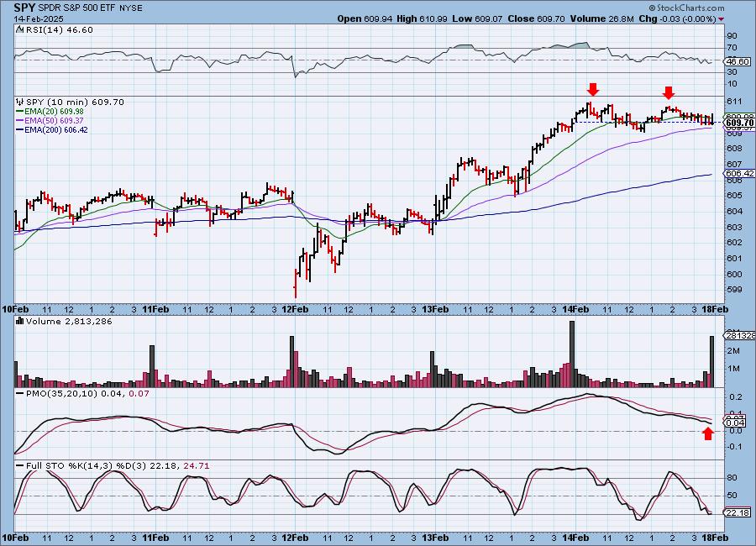Click the SPY (10 min) 609.70 legend

click(75, 102)
